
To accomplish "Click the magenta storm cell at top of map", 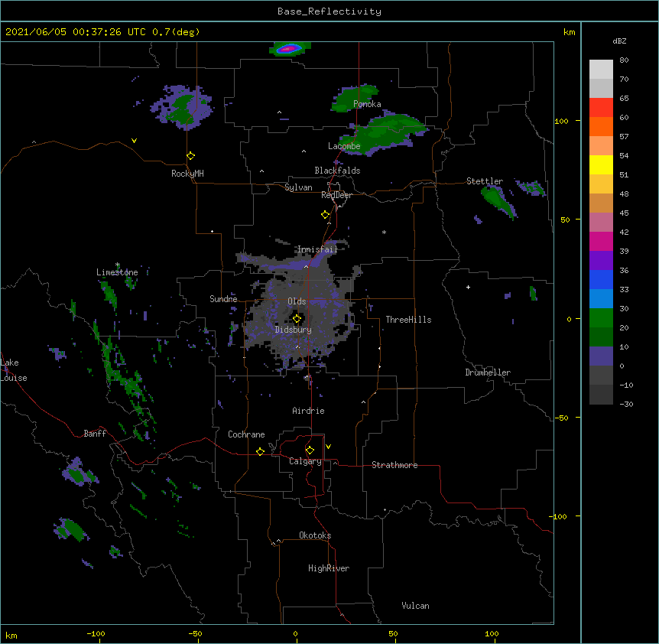I will click(289, 49).
